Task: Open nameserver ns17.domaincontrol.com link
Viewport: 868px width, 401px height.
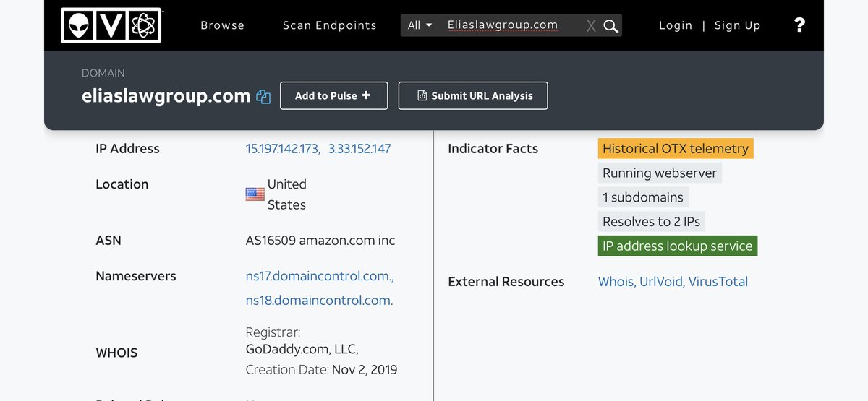Action: 319,276
